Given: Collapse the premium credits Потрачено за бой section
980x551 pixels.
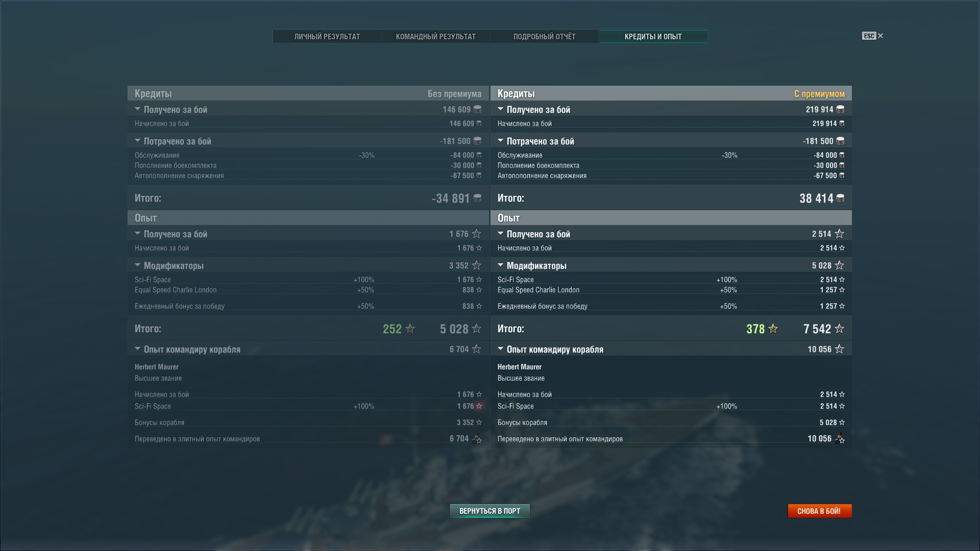Looking at the screenshot, I should pyautogui.click(x=500, y=141).
